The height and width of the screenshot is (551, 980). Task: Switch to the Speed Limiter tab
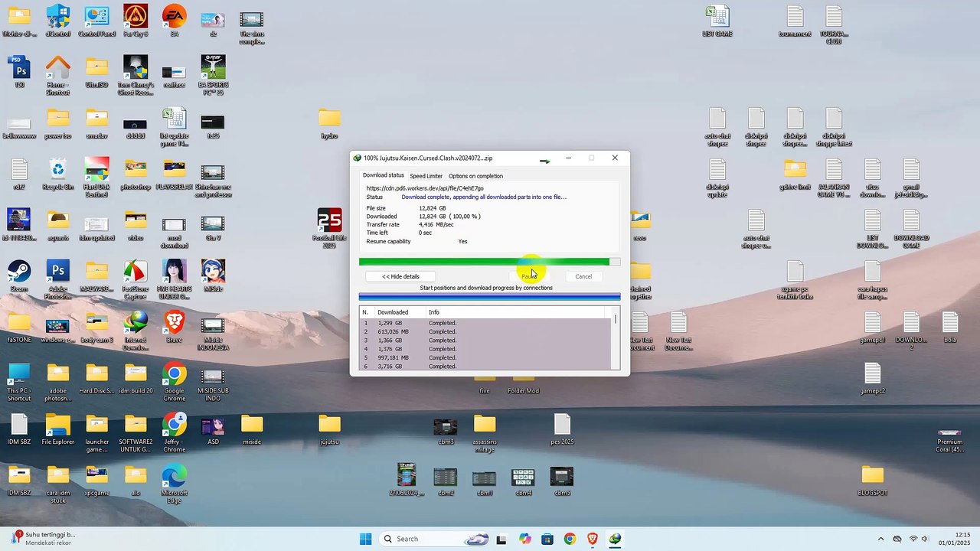tap(426, 176)
